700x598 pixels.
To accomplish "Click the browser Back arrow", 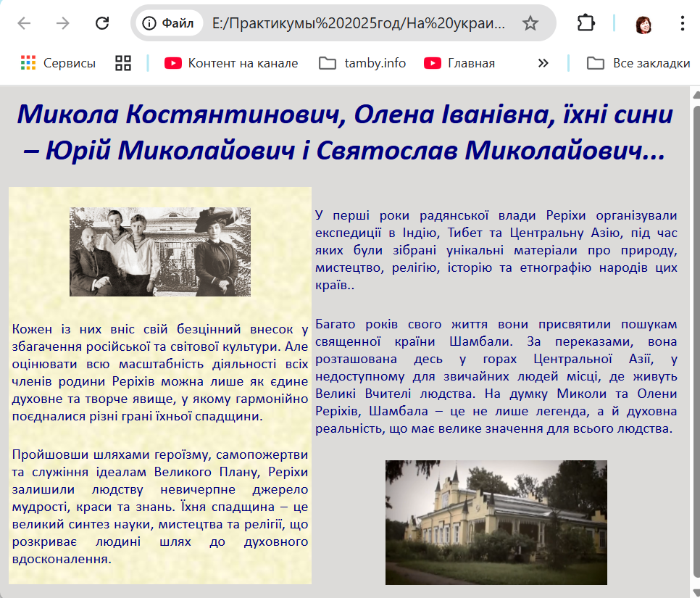I will [x=24, y=23].
